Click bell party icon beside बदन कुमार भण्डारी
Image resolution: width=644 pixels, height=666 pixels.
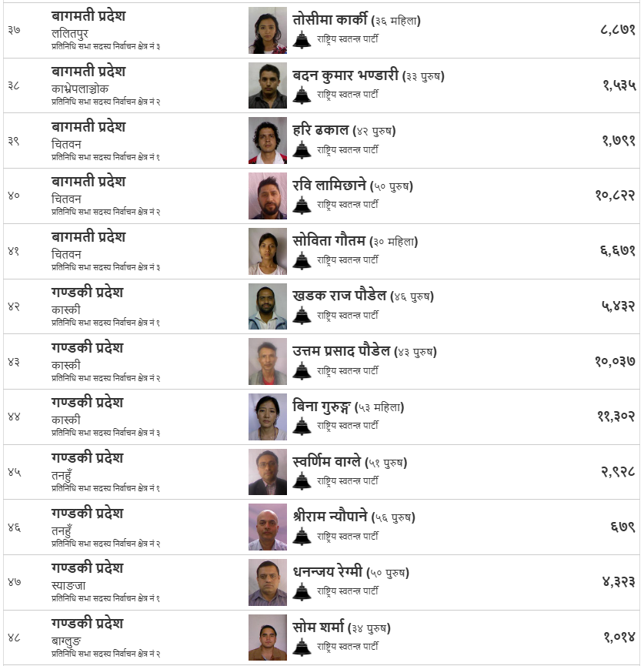[x=302, y=95]
